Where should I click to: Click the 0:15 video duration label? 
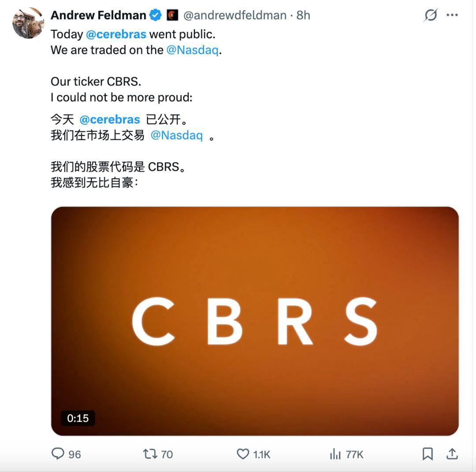click(78, 418)
